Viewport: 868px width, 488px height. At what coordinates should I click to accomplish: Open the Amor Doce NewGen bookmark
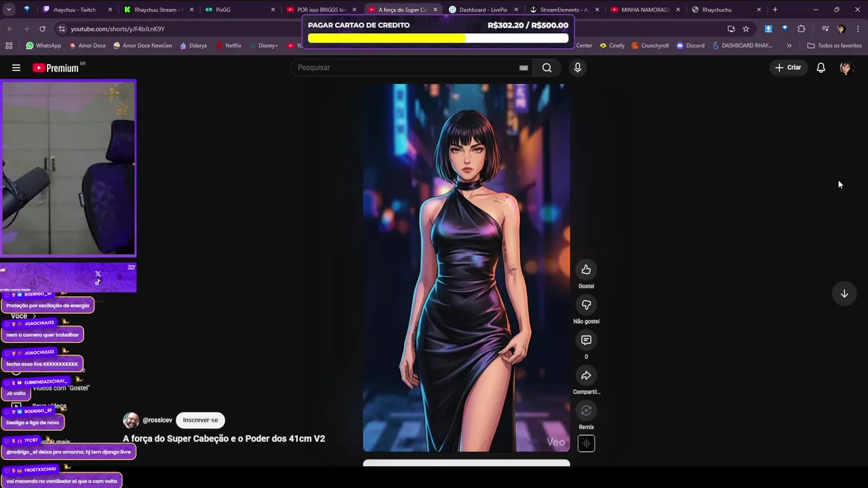pos(142,45)
